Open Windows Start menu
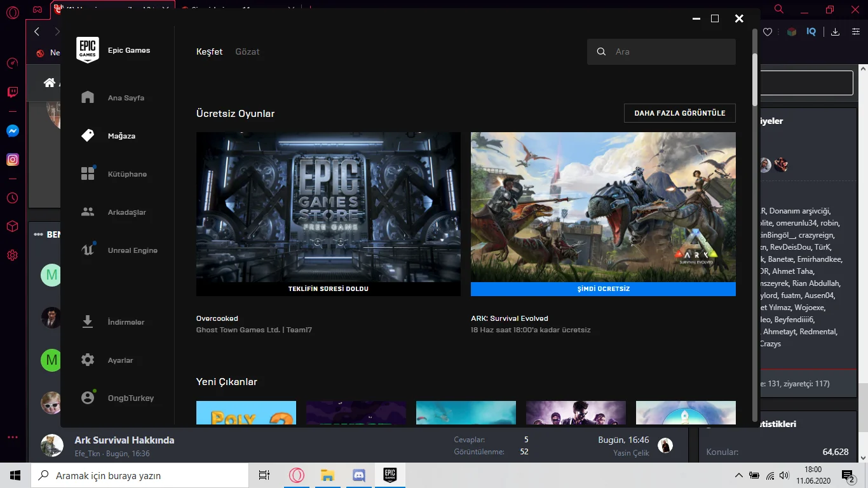Screen dimensions: 868x488 (15, 475)
